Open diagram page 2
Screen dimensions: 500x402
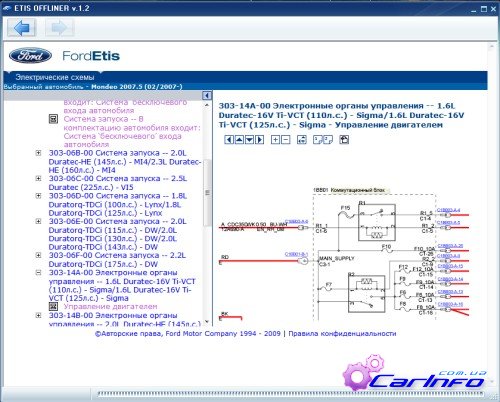pyautogui.click(x=328, y=140)
